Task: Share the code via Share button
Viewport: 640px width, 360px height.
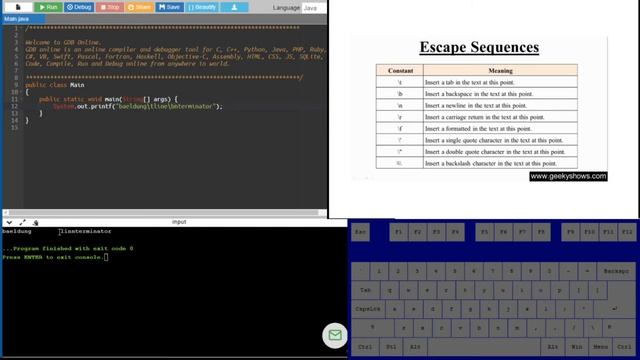Action: [x=139, y=7]
